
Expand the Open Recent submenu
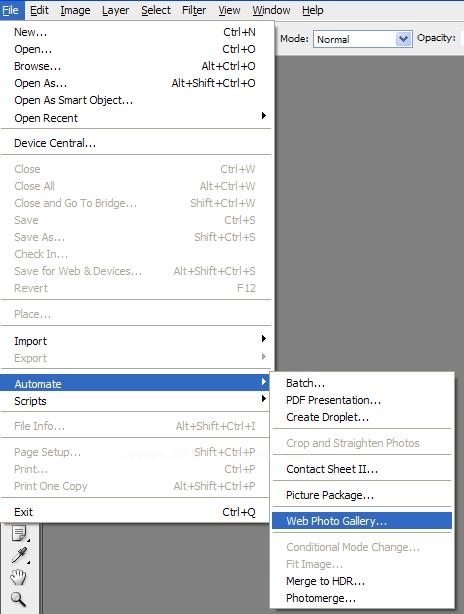[x=135, y=117]
